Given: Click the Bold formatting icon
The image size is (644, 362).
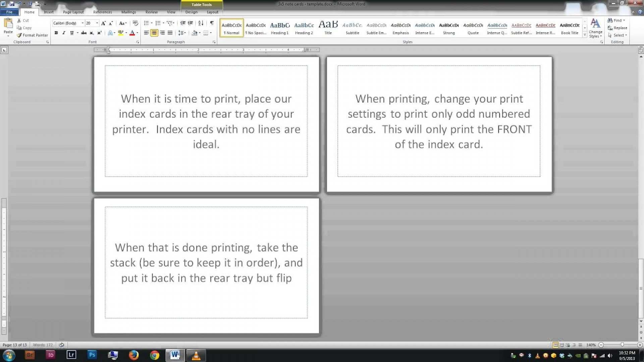Looking at the screenshot, I should pos(55,33).
